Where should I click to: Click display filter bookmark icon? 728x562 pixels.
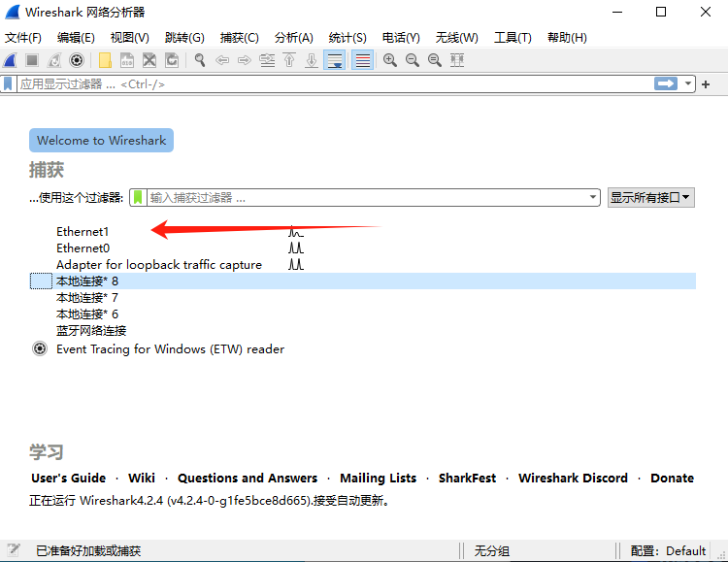(x=8, y=84)
